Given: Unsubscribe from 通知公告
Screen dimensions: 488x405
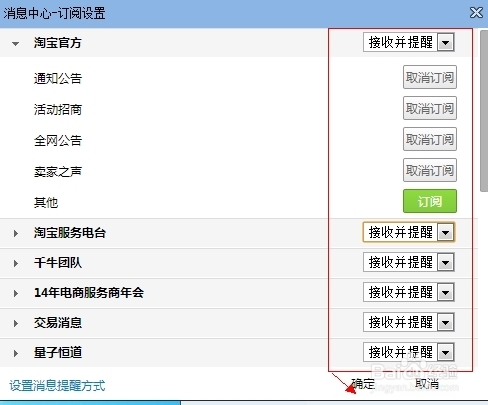Looking at the screenshot, I should pyautogui.click(x=430, y=77).
